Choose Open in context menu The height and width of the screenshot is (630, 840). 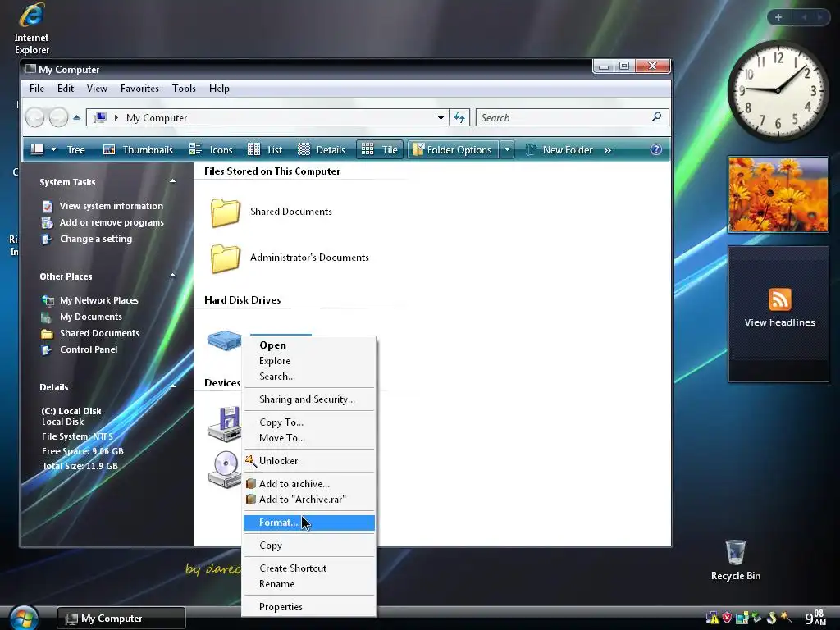[x=309, y=345]
